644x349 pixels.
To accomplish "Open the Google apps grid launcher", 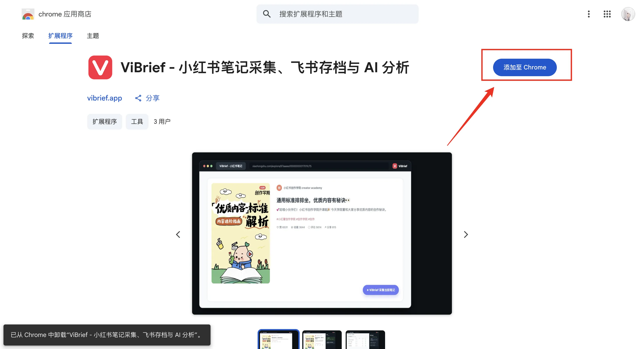I will click(x=607, y=14).
